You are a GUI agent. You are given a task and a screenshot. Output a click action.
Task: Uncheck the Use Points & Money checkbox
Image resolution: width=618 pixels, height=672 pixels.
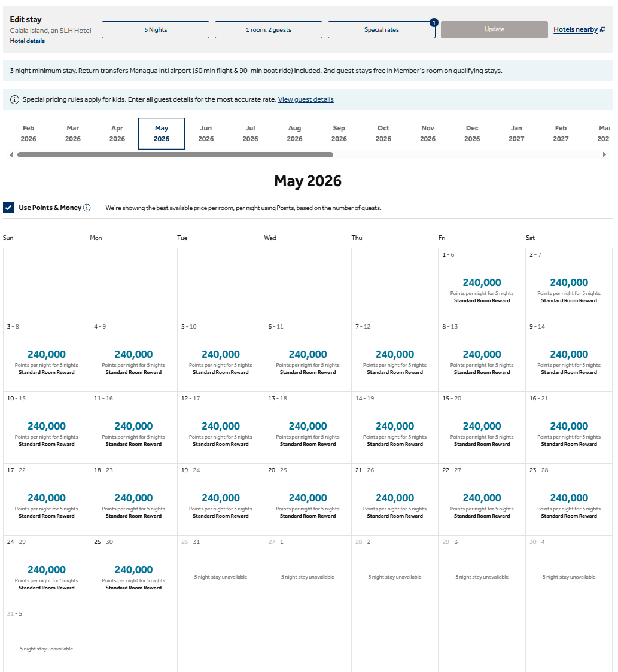click(x=8, y=208)
